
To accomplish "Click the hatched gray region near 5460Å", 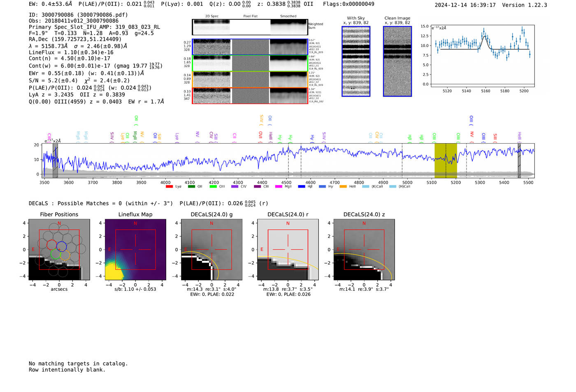I will click(x=519, y=160).
